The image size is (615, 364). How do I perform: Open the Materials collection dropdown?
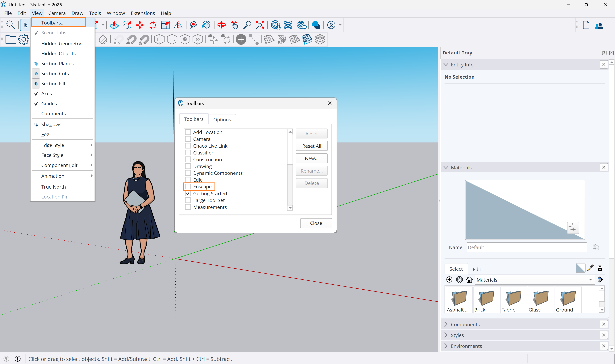[x=535, y=280]
